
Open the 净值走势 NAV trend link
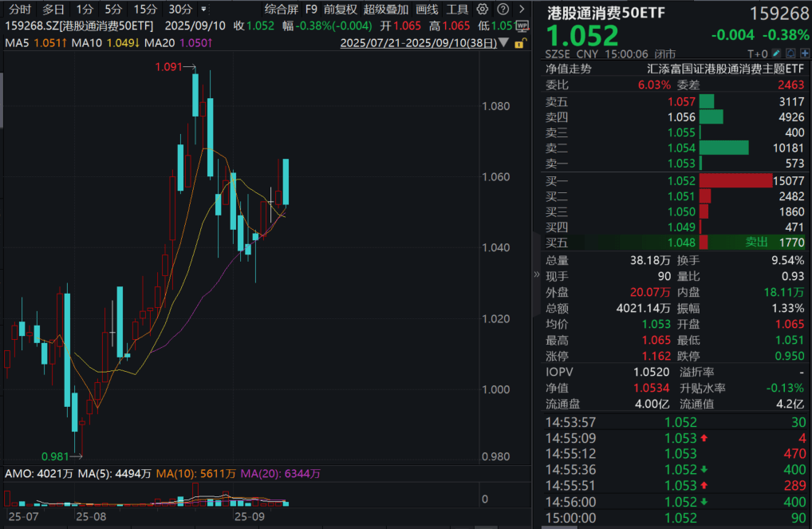[569, 69]
